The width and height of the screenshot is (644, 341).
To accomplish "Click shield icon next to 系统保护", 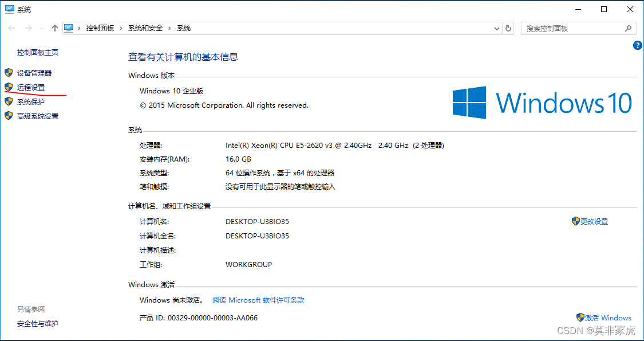I will coord(9,101).
